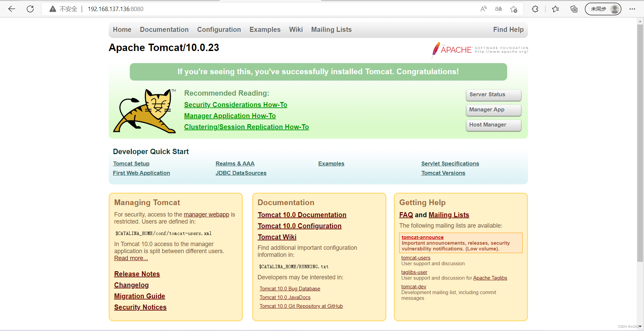Viewport: 644px width, 331px height.
Task: Open the Migration Guide link
Action: click(x=140, y=296)
